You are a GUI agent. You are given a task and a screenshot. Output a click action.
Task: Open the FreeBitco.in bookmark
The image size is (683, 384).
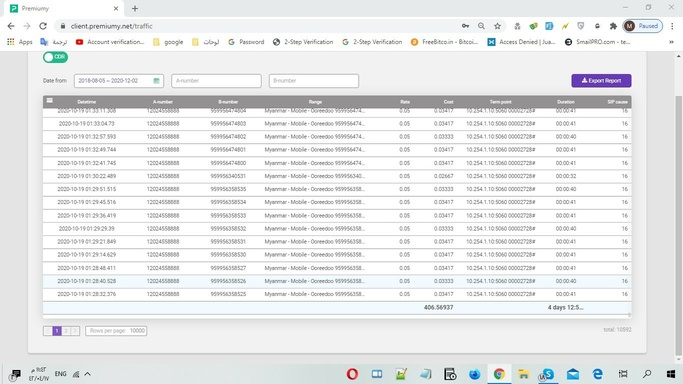click(445, 42)
